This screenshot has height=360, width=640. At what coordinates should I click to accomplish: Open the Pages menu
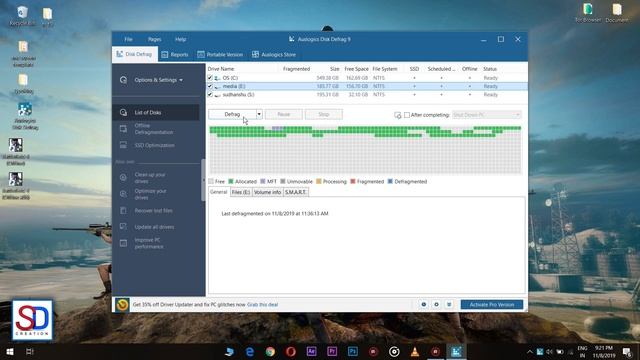[x=154, y=39]
